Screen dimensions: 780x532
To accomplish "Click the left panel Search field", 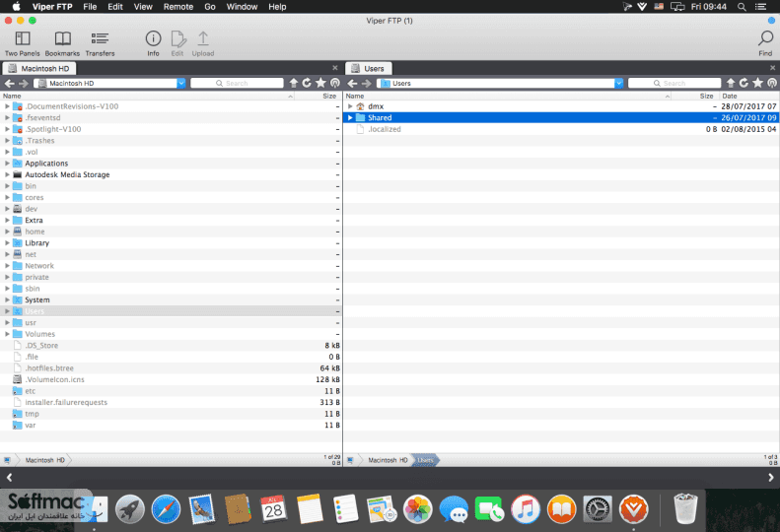I will 237,83.
